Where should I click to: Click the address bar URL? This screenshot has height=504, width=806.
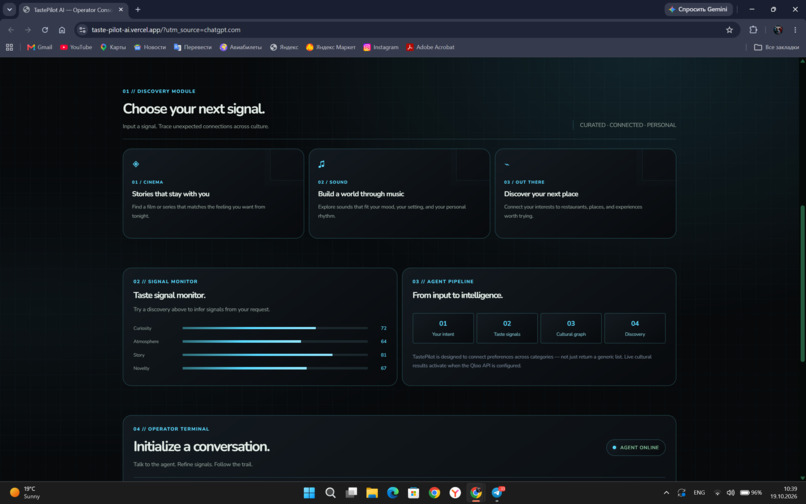[166, 30]
